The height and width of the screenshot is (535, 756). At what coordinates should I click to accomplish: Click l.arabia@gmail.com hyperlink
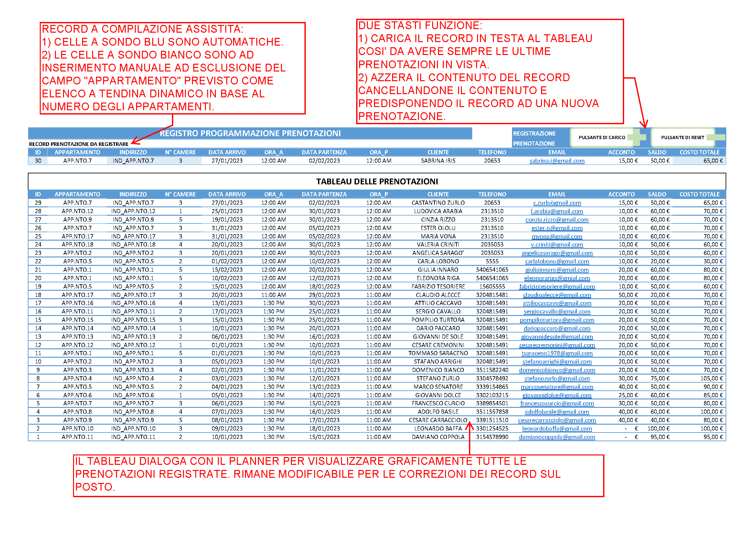click(x=557, y=211)
